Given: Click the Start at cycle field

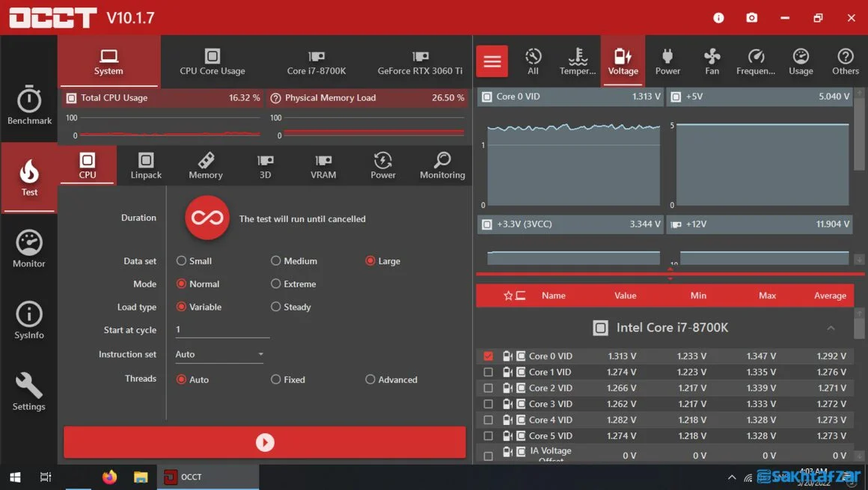Looking at the screenshot, I should pos(222,329).
